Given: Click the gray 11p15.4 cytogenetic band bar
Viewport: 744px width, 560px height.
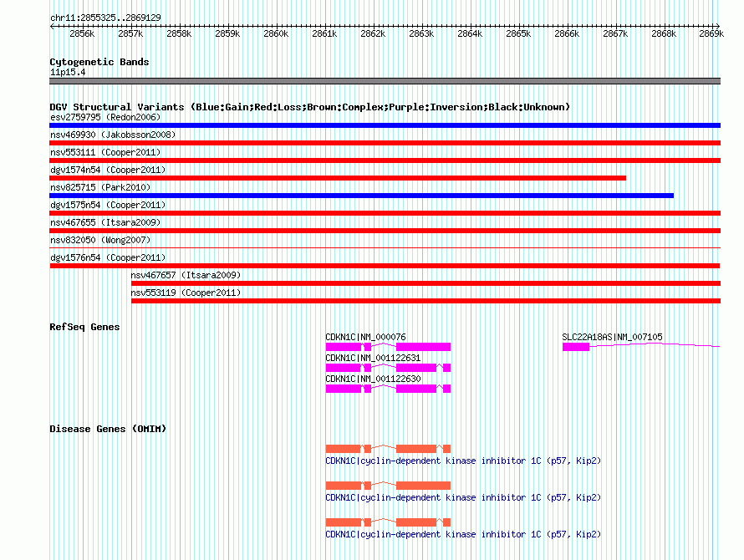Looking at the screenshot, I should [x=385, y=81].
